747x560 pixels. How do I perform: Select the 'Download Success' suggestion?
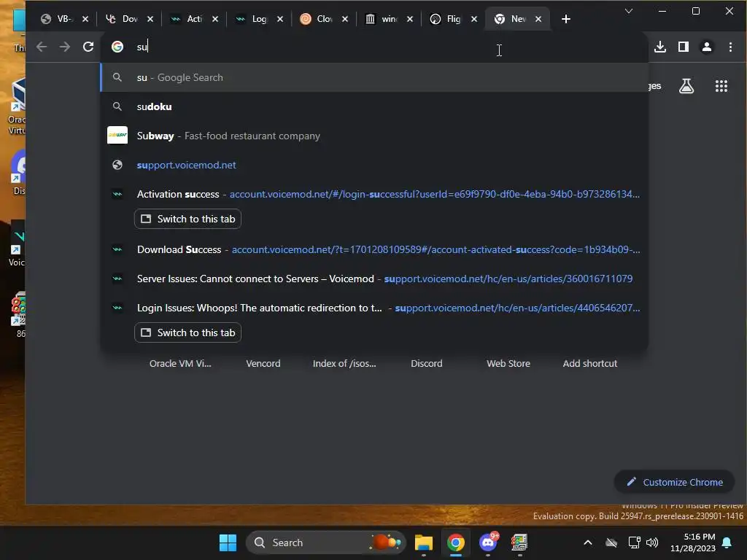[x=374, y=249]
